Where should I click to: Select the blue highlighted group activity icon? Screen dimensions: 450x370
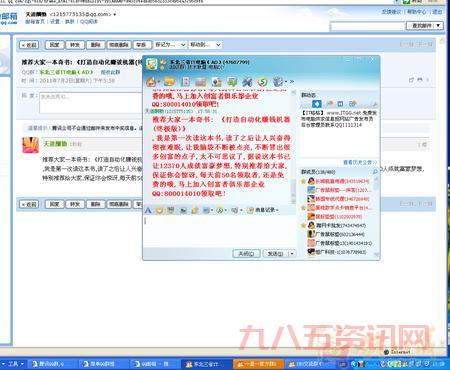coord(316,104)
